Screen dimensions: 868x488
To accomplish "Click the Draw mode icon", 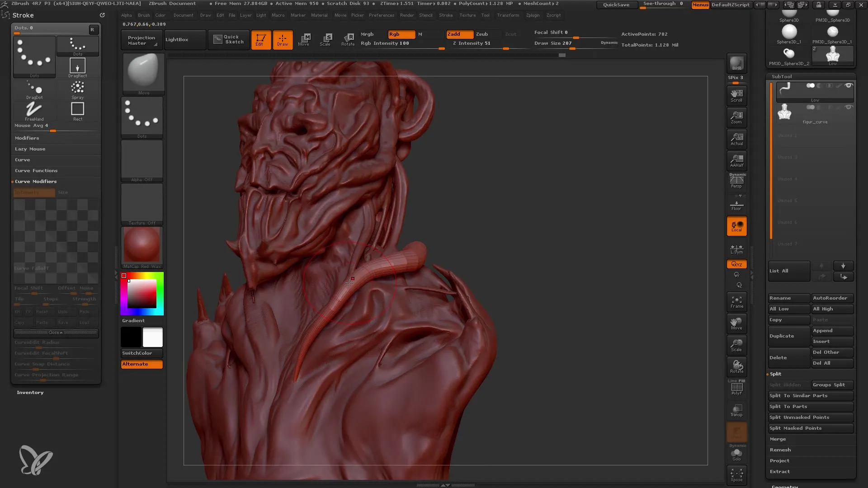I will coord(282,39).
